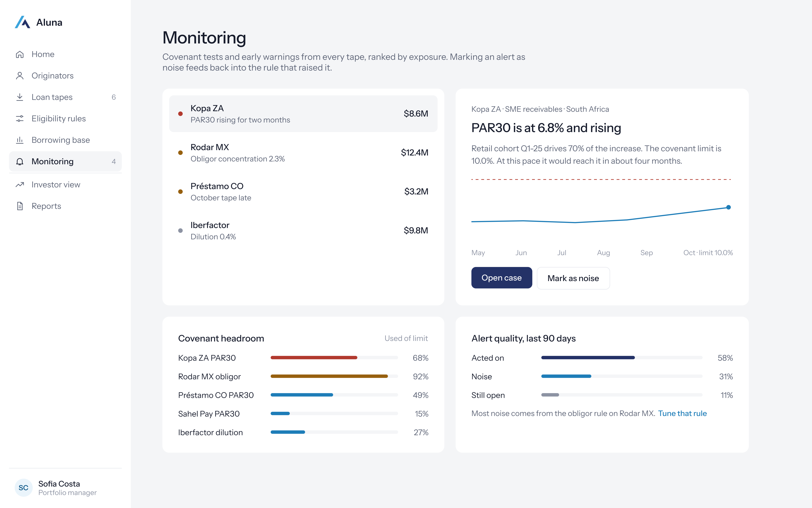This screenshot has width=812, height=508.
Task: Click the Rodar MX obligor headroom bar
Action: tap(334, 376)
